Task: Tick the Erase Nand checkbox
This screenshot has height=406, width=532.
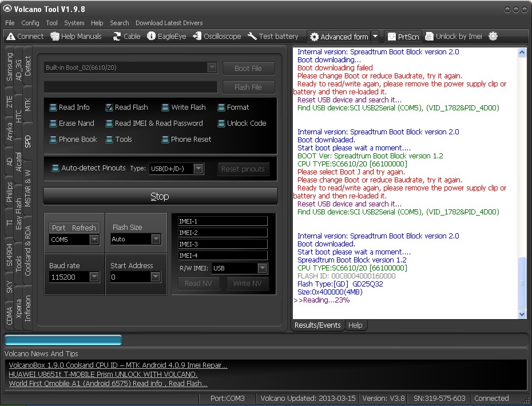Action: pos(53,124)
